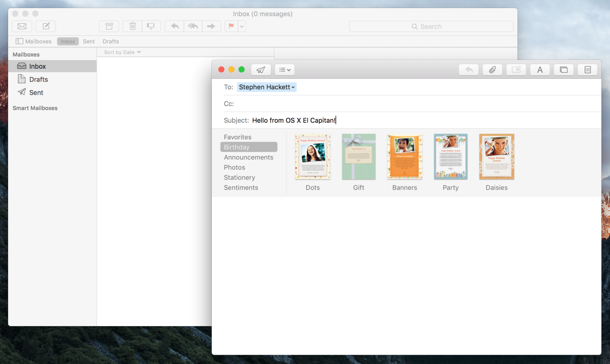The height and width of the screenshot is (364, 610).
Task: Click the archive box icon
Action: click(x=109, y=26)
